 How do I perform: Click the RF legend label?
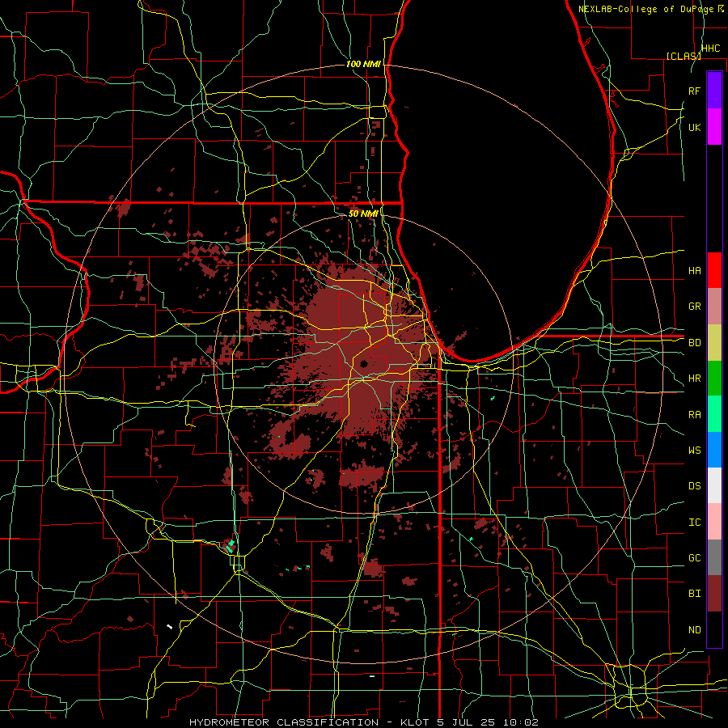click(x=694, y=91)
